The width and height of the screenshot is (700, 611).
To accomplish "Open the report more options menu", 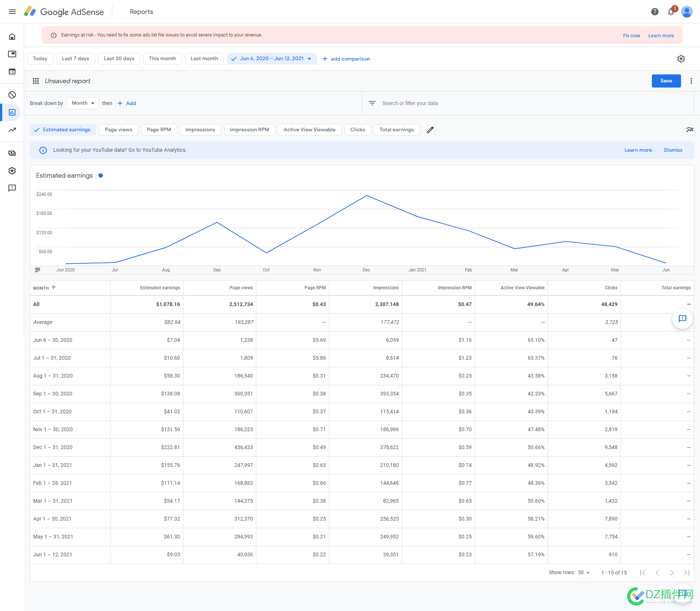I will coord(691,81).
